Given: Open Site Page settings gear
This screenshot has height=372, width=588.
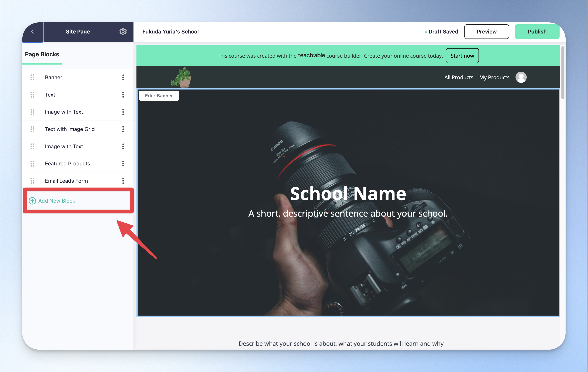Looking at the screenshot, I should 123,31.
